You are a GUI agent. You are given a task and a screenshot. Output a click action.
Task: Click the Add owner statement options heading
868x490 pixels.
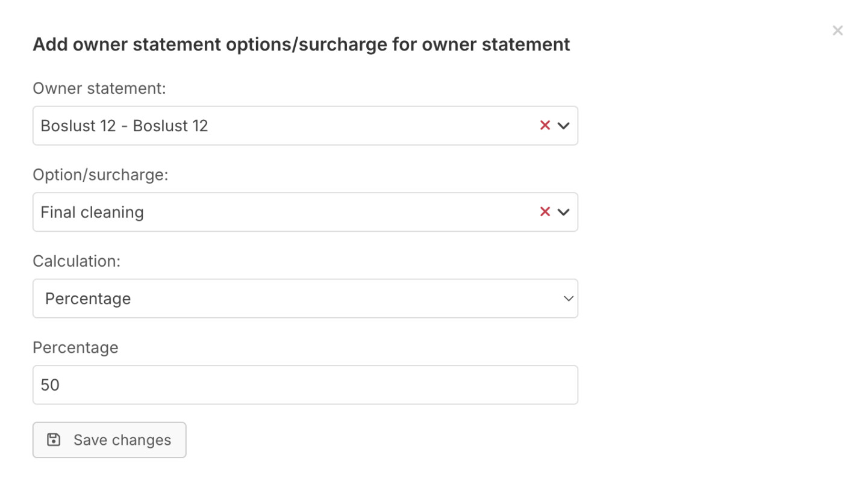click(301, 44)
